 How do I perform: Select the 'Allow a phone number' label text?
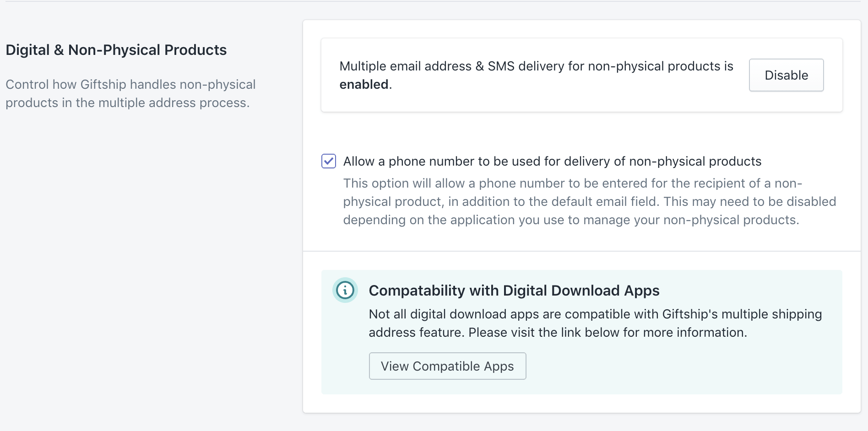506,161
